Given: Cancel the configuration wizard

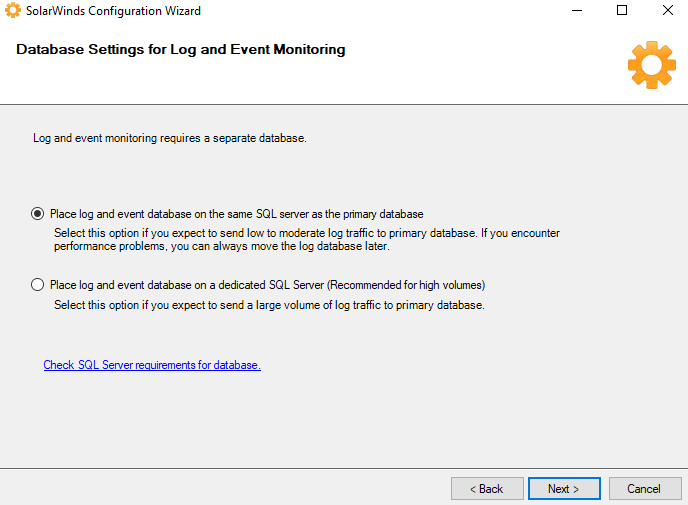Looking at the screenshot, I should [x=643, y=489].
